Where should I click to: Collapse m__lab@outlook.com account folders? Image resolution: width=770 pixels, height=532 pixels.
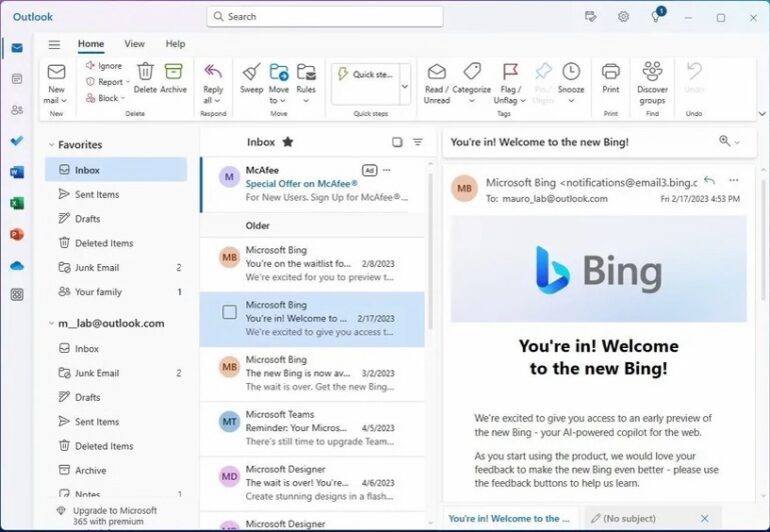[51, 323]
